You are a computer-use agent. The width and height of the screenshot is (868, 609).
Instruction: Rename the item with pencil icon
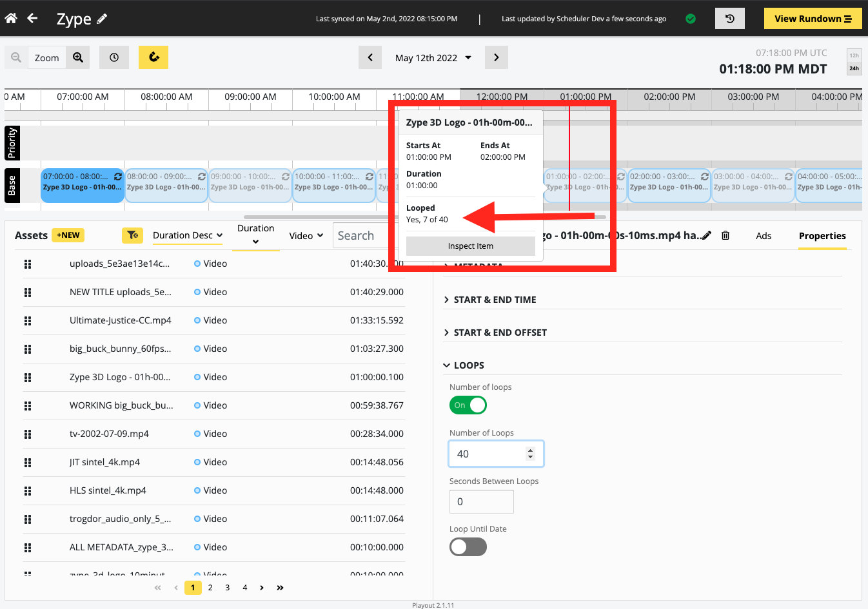(707, 236)
